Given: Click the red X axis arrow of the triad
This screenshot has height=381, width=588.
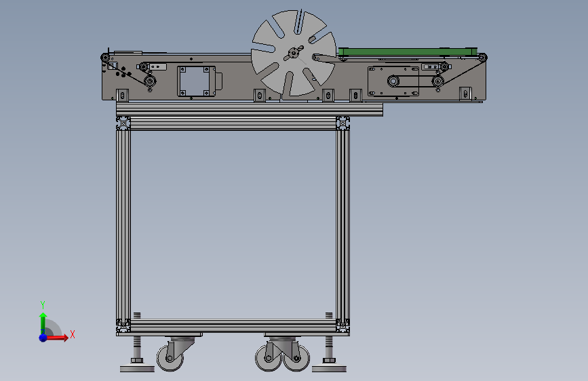Looking at the screenshot, I should point(58,338).
